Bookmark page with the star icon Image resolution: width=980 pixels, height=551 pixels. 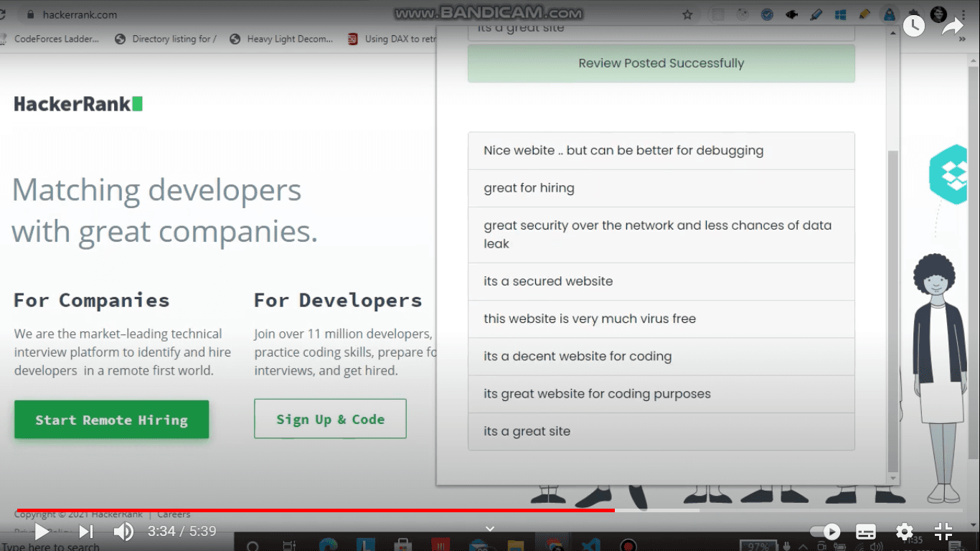[687, 14]
